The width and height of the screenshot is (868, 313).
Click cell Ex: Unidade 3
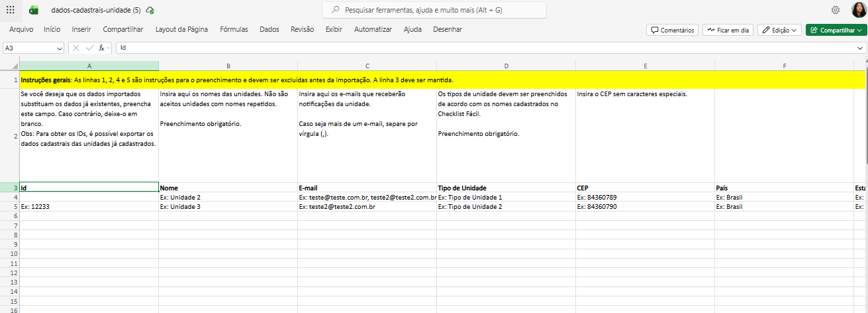pos(228,207)
